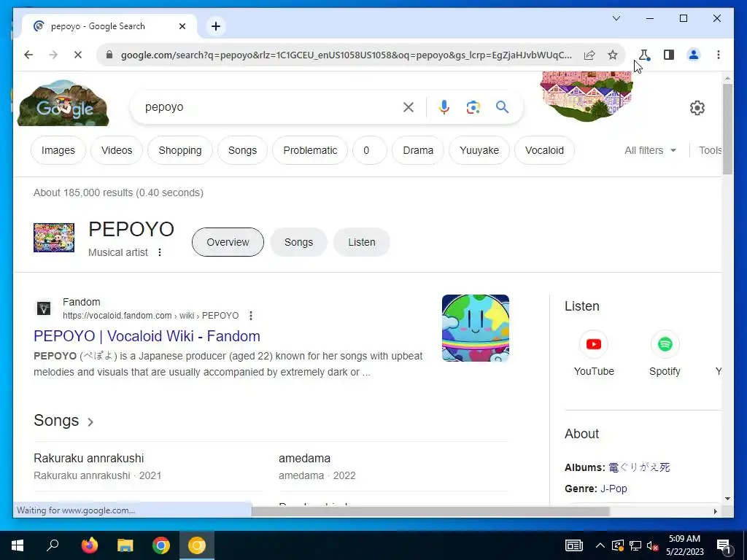
Task: Clear the search query text
Action: (409, 107)
